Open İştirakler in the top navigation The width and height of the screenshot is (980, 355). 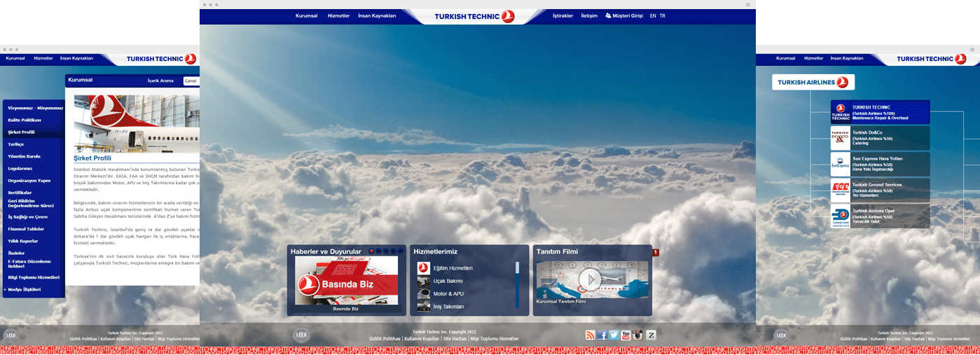563,15
